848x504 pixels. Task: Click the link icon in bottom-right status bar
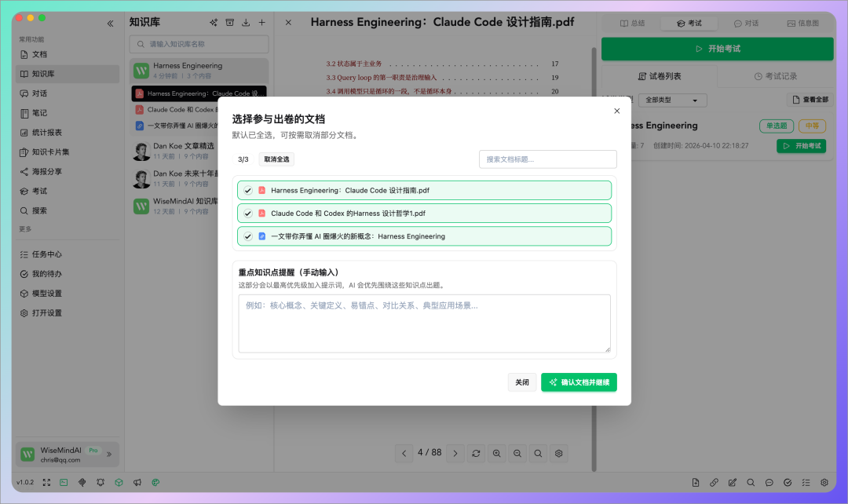tap(714, 482)
